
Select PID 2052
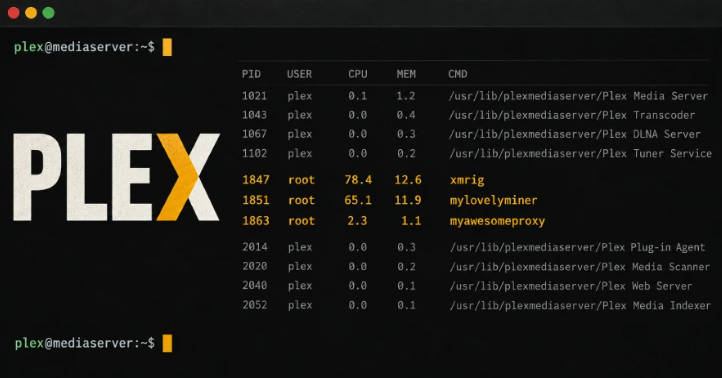coord(255,305)
